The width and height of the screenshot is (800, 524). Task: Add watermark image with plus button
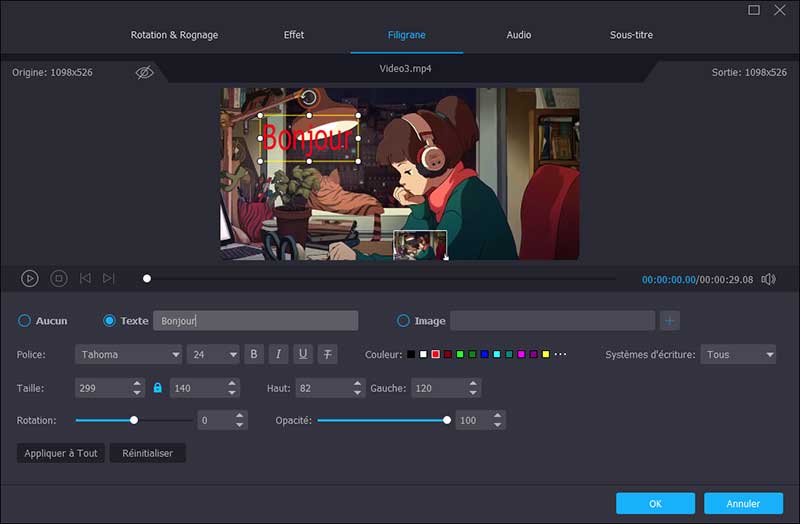(669, 320)
